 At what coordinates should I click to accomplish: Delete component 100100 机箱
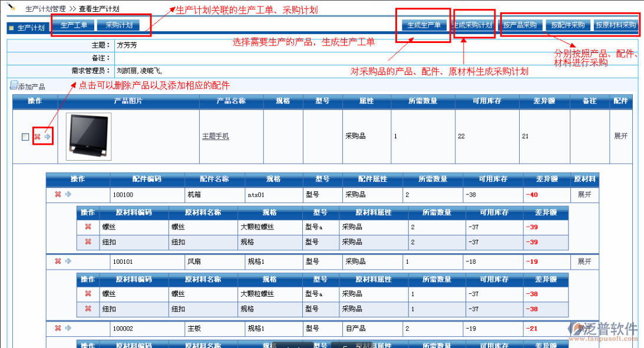click(x=58, y=194)
